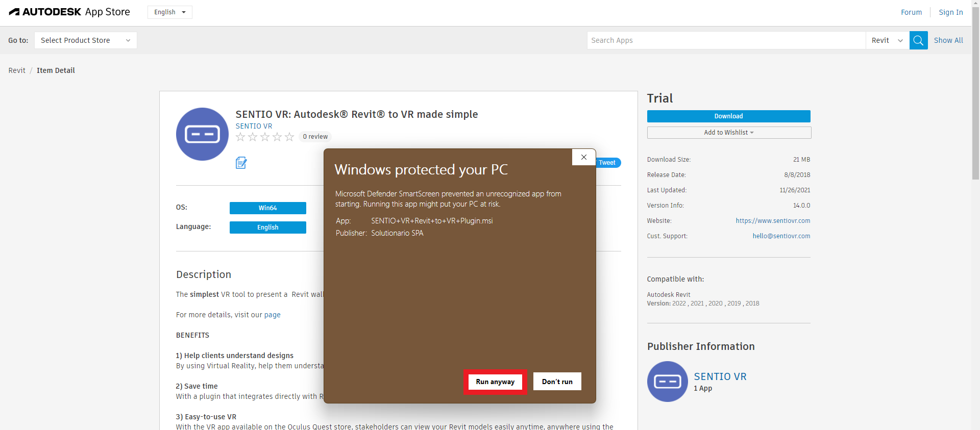This screenshot has height=430, width=980.
Task: Click the '8/8/2018' release date value
Action: 797,175
